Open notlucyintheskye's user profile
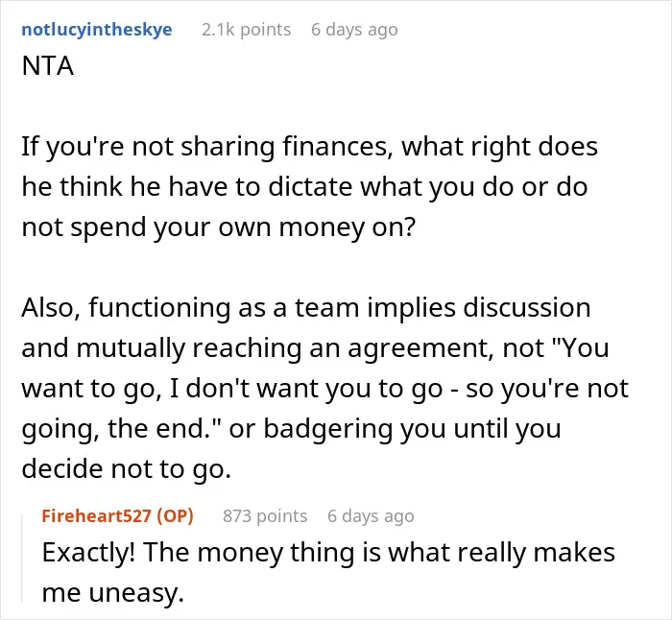 pos(97,30)
